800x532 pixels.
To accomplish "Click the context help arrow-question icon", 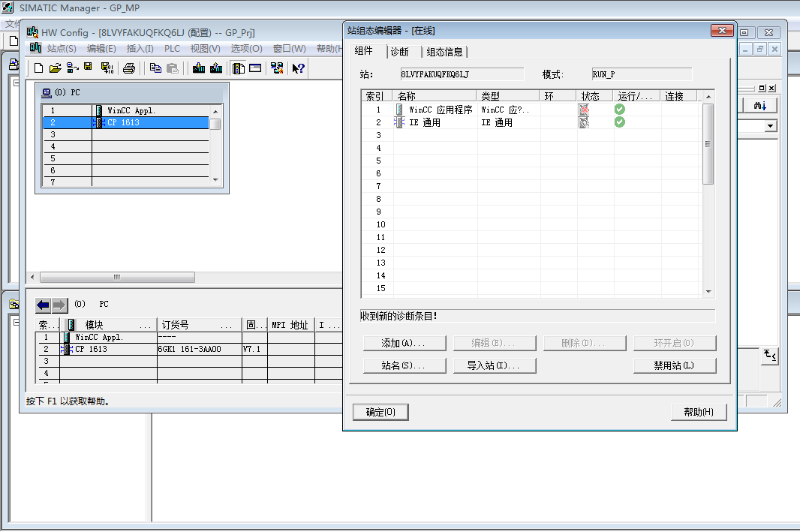I will click(x=299, y=68).
